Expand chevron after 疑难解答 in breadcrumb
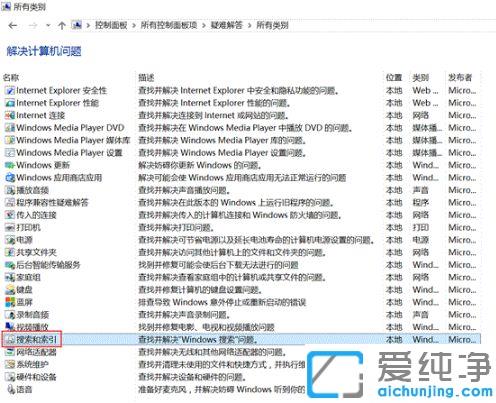 [x=249, y=25]
